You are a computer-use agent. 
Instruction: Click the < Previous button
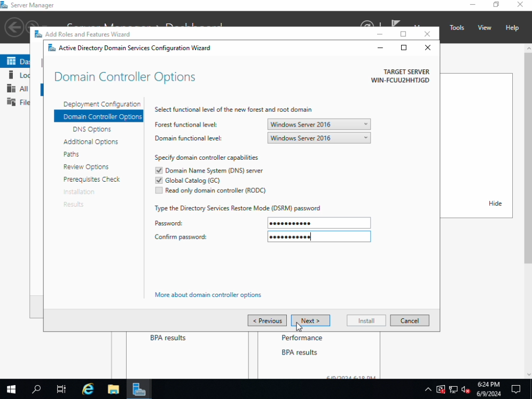click(x=267, y=320)
